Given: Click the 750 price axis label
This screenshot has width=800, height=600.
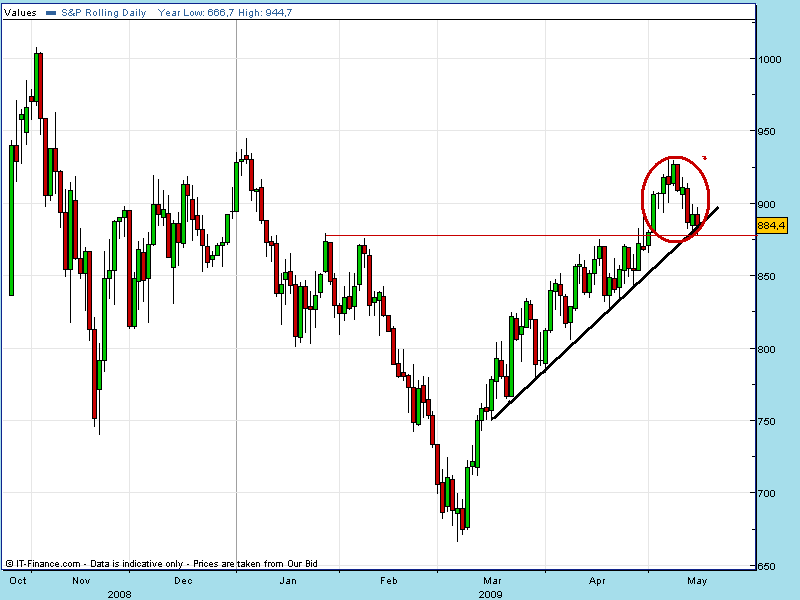Looking at the screenshot, I should 767,421.
